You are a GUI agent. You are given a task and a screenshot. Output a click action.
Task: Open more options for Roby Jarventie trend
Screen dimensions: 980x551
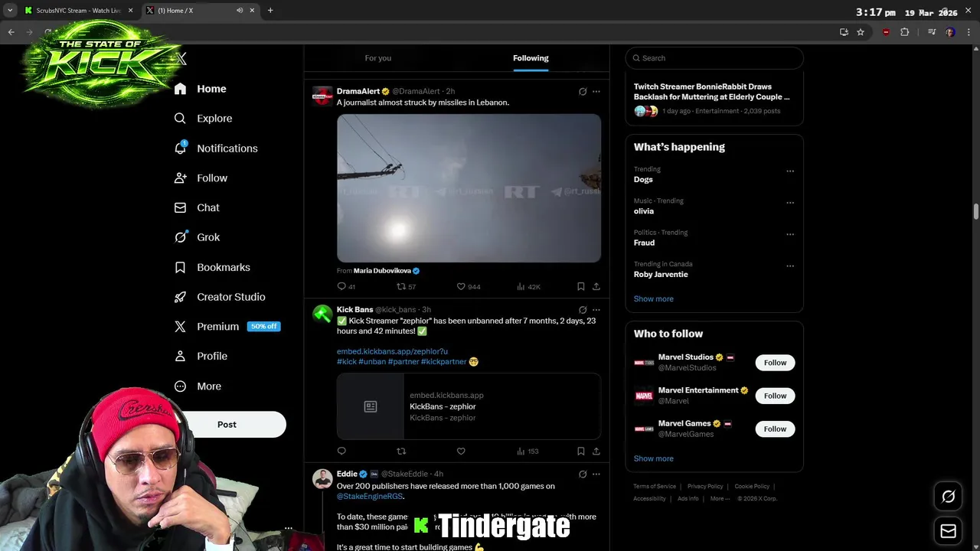coord(790,266)
